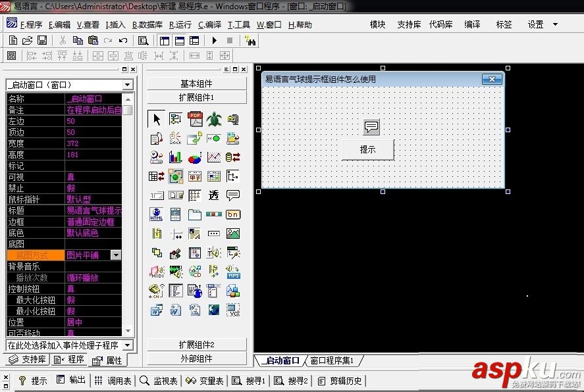Click the 提示 button on the form

coord(367,150)
